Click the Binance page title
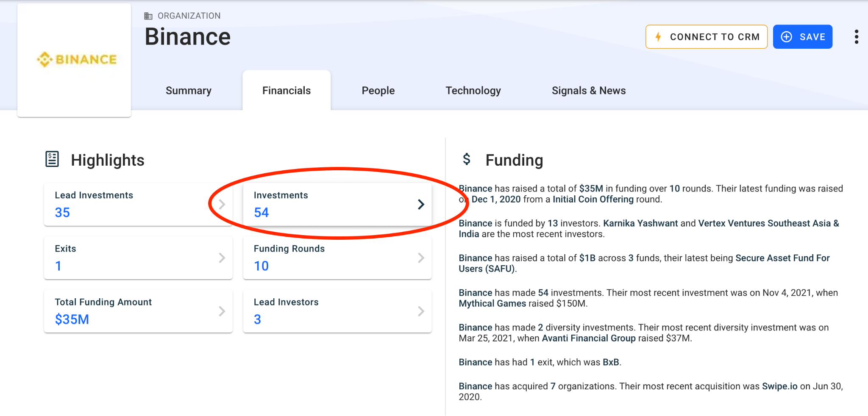Screen dimensions: 868x416 (x=187, y=37)
